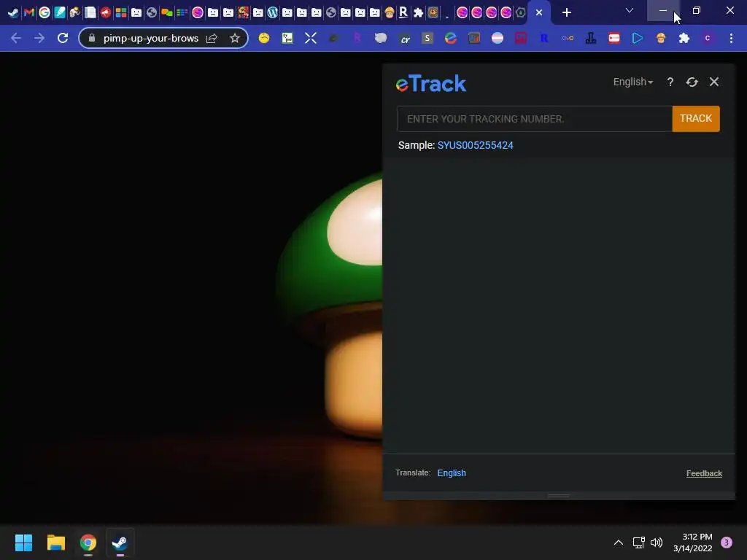Reload the current page

coord(63,38)
